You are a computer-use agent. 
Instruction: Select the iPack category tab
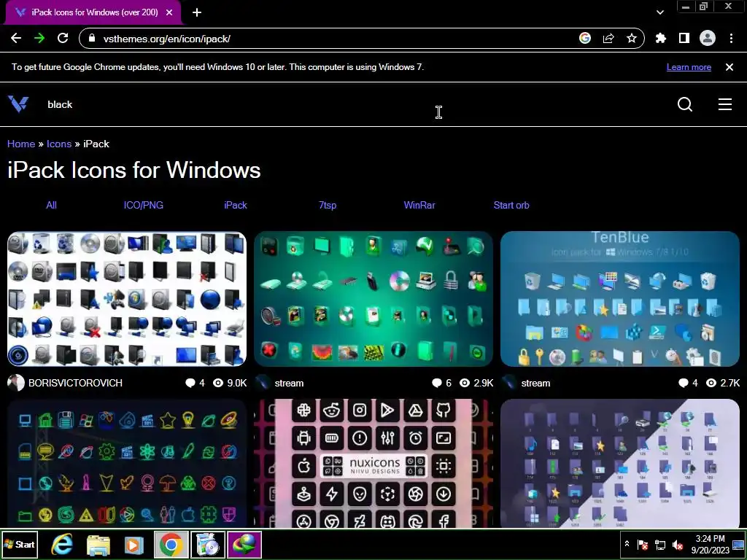pyautogui.click(x=236, y=205)
